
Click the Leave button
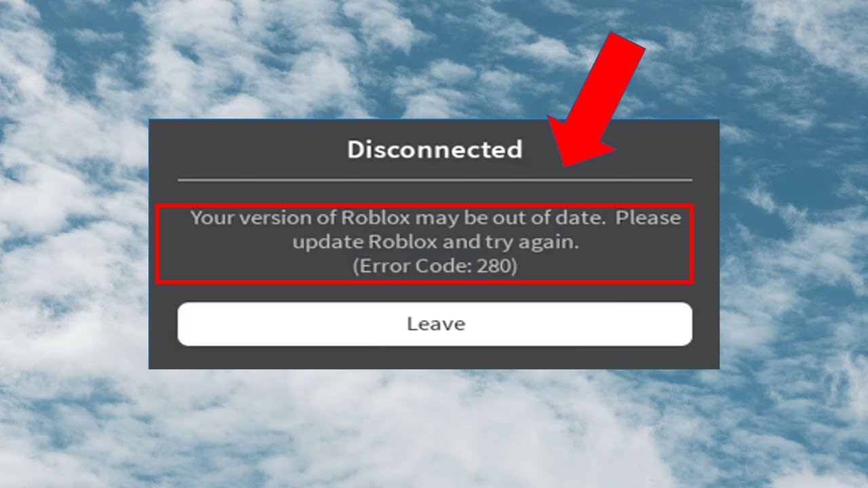[435, 324]
